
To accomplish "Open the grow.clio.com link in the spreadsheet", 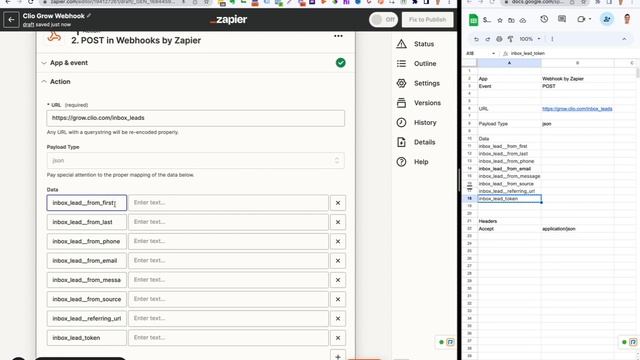I will (x=577, y=109).
